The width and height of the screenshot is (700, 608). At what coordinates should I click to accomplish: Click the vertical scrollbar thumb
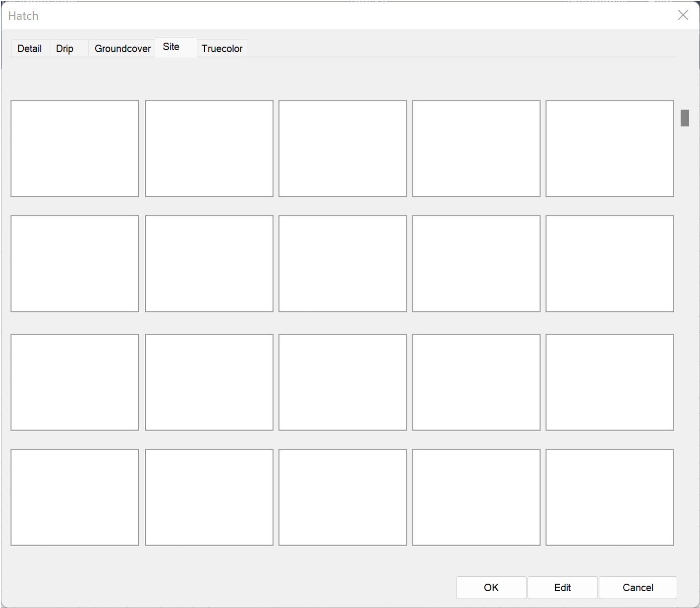click(685, 118)
